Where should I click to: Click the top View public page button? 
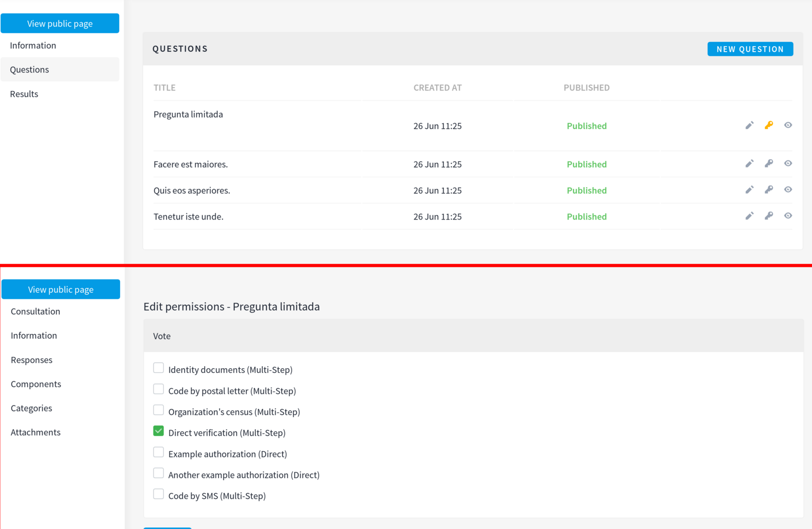[60, 24]
